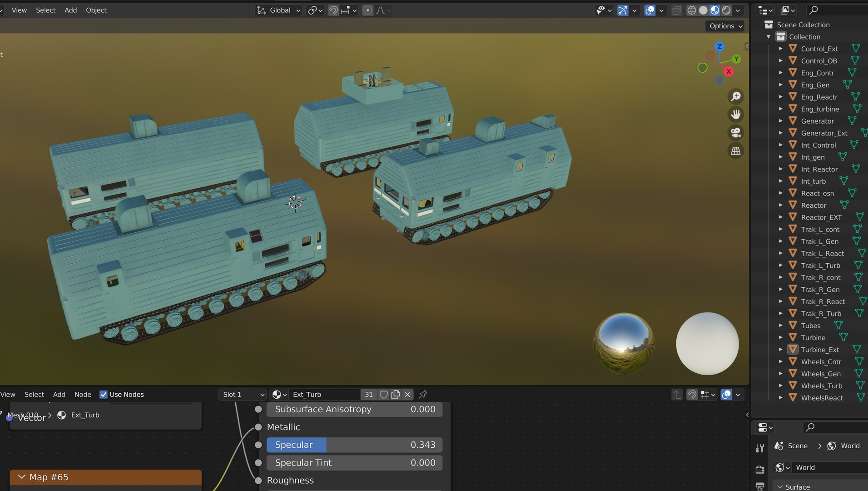
Task: Adjust the Specular slider
Action: pyautogui.click(x=354, y=445)
